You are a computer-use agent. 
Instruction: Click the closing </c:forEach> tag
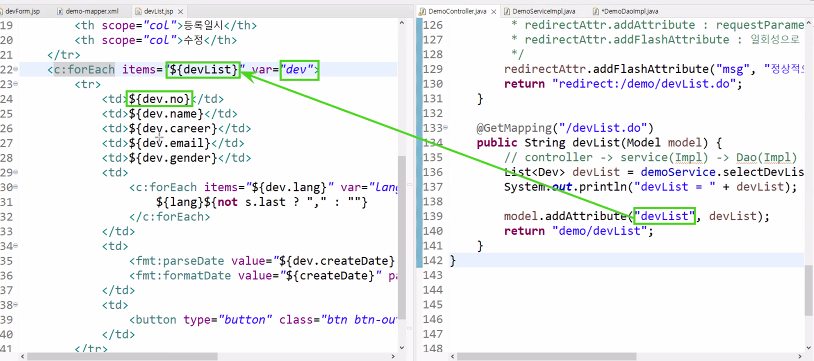point(170,217)
